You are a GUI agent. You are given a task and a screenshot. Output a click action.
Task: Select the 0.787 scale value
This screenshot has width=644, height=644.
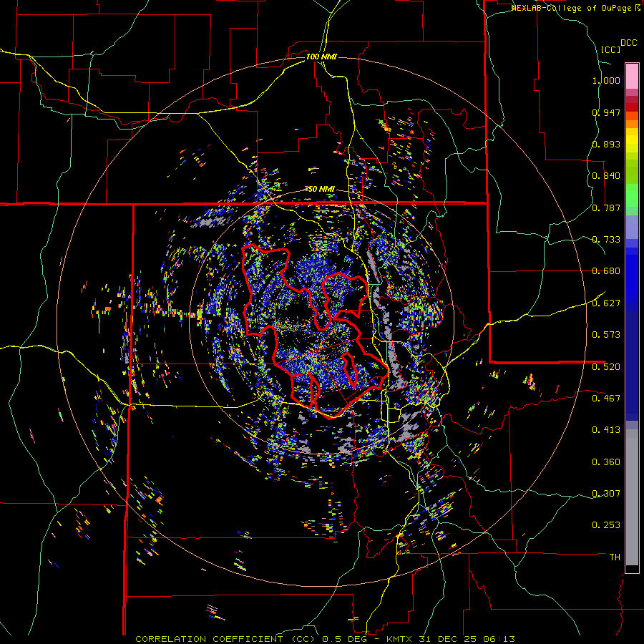click(x=606, y=208)
